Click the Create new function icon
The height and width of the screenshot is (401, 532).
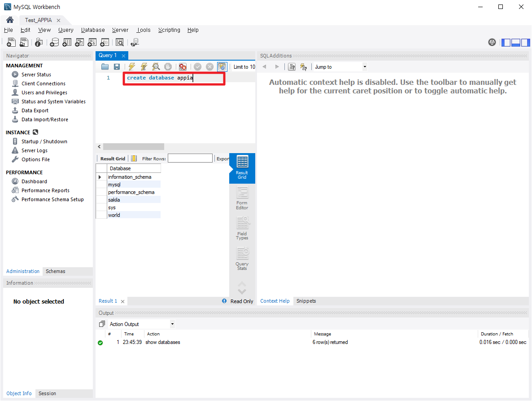click(x=105, y=42)
